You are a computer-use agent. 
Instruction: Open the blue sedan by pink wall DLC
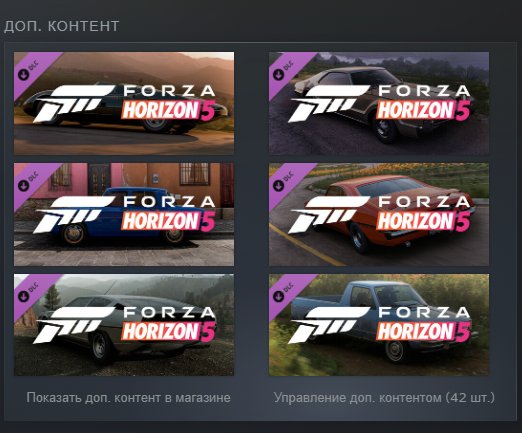124,214
